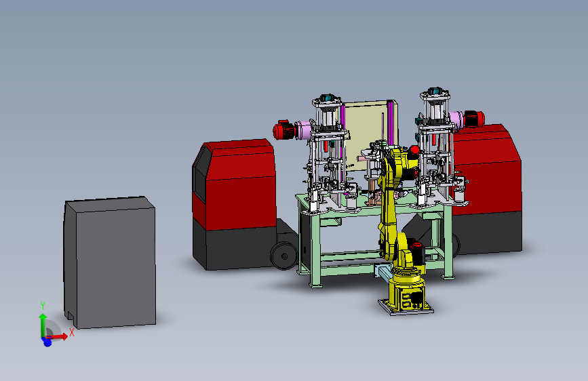This screenshot has height=381, width=588.
Task: Select the red motor on left press
Action: click(x=284, y=130)
